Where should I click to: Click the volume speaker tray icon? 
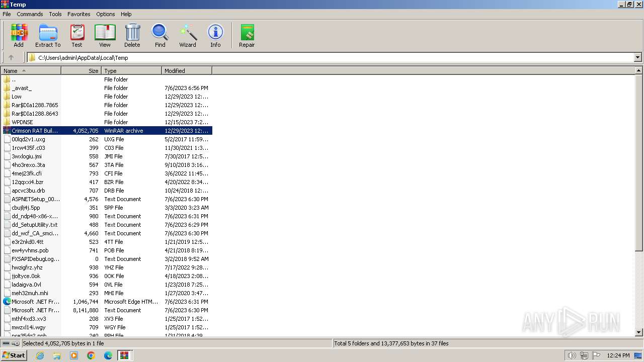tap(572, 355)
